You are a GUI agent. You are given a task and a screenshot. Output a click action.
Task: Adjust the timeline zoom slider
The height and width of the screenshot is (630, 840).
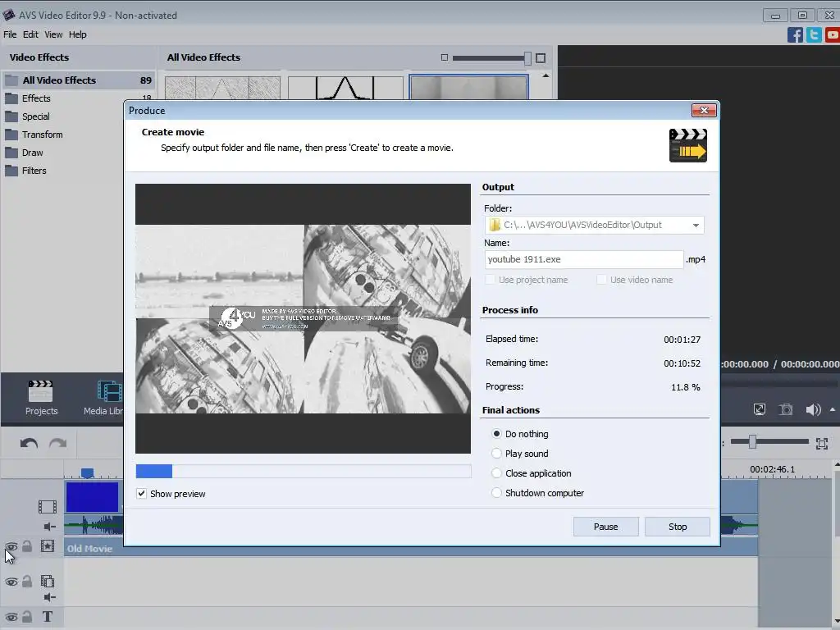752,441
